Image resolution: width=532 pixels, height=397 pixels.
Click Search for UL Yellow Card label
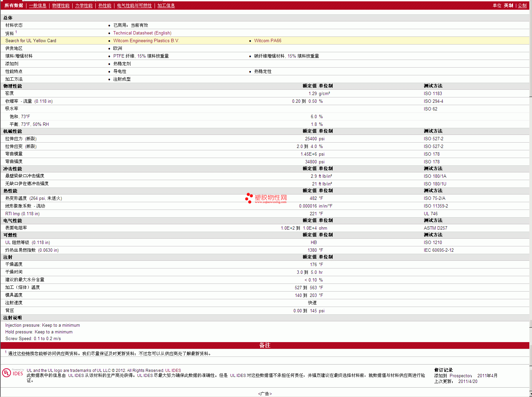[31, 41]
